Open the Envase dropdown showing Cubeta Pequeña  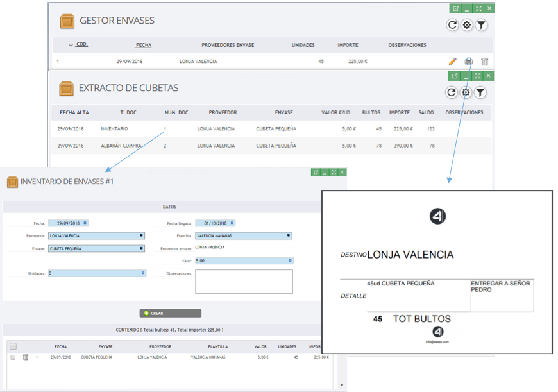click(141, 248)
